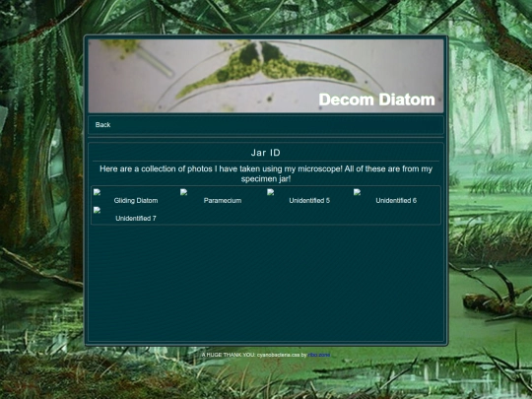Open the Unidentified 5 broken image thumbnail
The height and width of the screenshot is (399, 532).
[x=271, y=192]
